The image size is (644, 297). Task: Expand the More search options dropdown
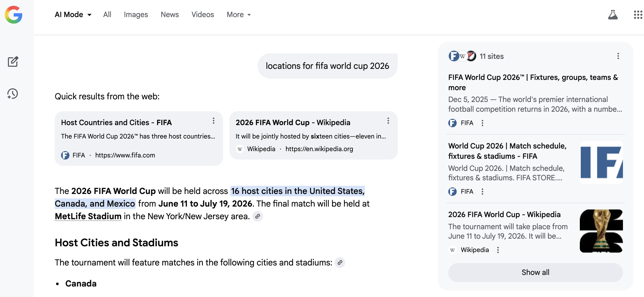(x=238, y=14)
